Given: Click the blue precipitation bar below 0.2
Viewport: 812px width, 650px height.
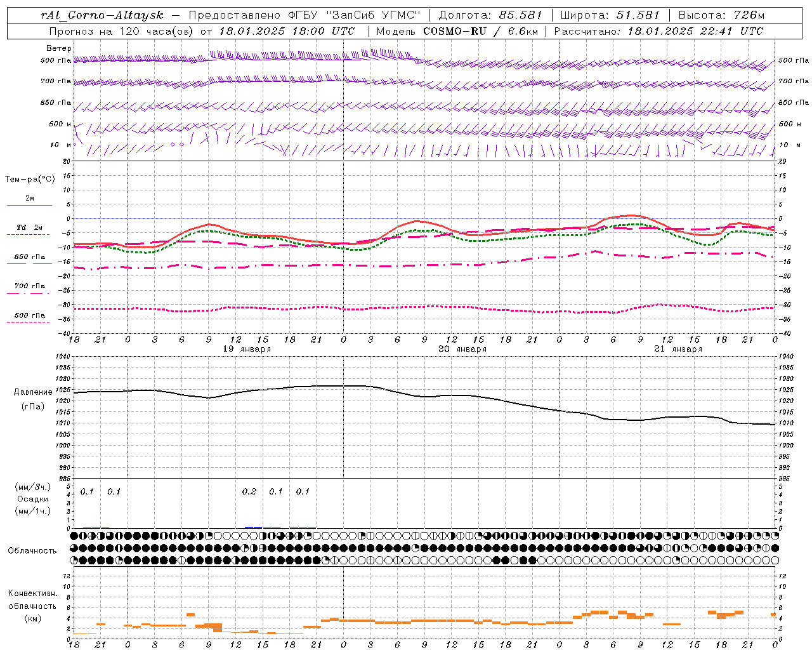Looking at the screenshot, I should 253,527.
